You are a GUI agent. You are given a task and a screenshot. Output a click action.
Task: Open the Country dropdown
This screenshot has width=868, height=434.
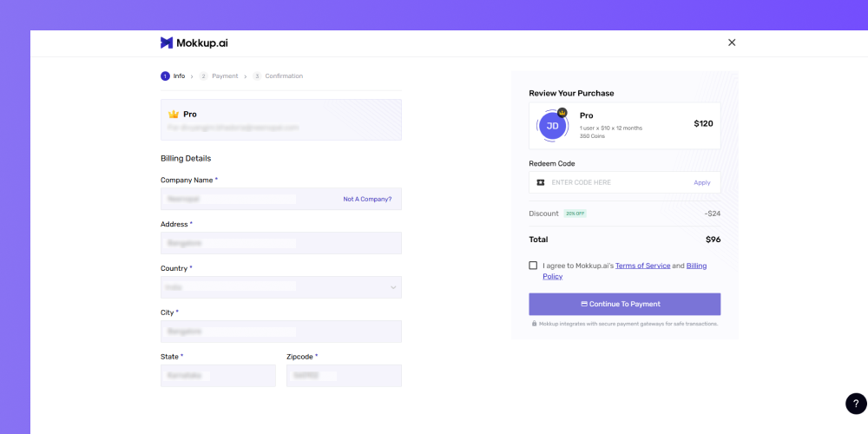(x=281, y=287)
